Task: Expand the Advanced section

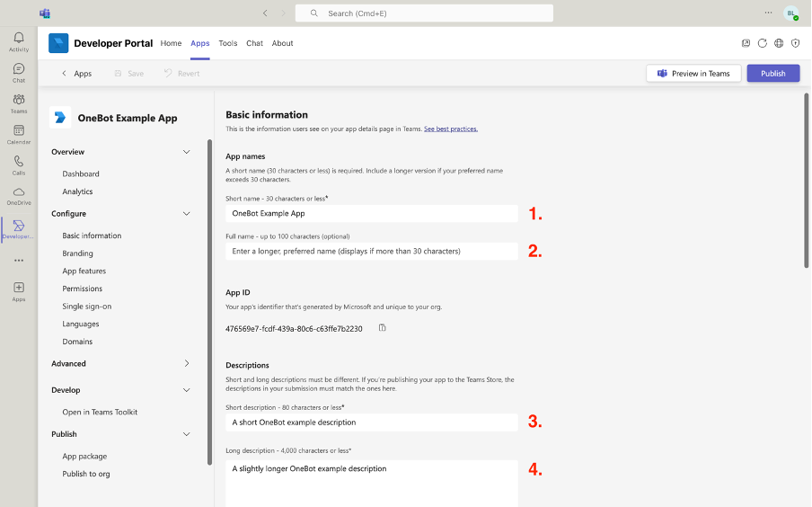Action: (x=187, y=363)
